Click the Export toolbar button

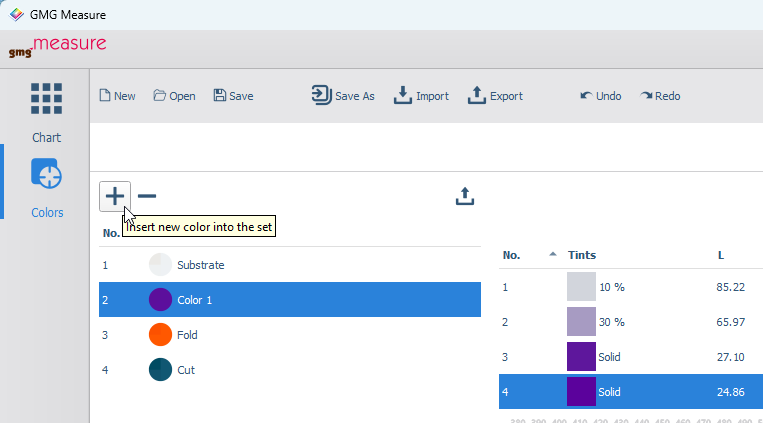495,95
